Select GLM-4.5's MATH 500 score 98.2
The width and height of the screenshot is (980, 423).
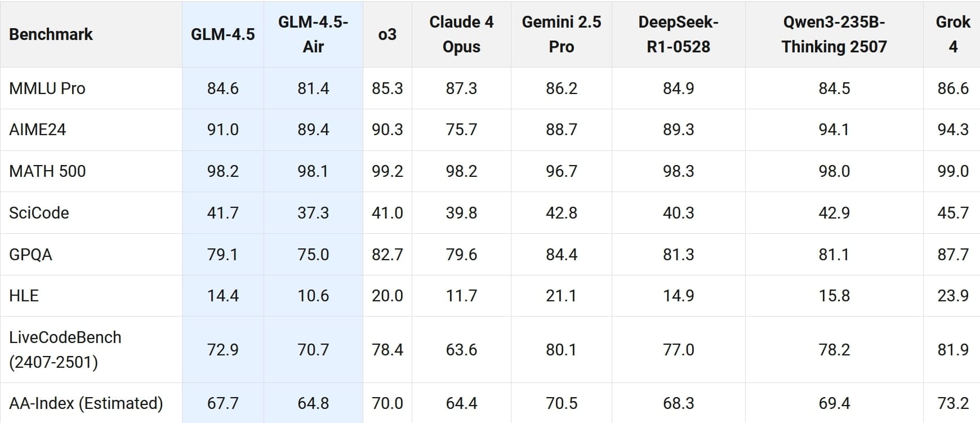[x=222, y=171]
